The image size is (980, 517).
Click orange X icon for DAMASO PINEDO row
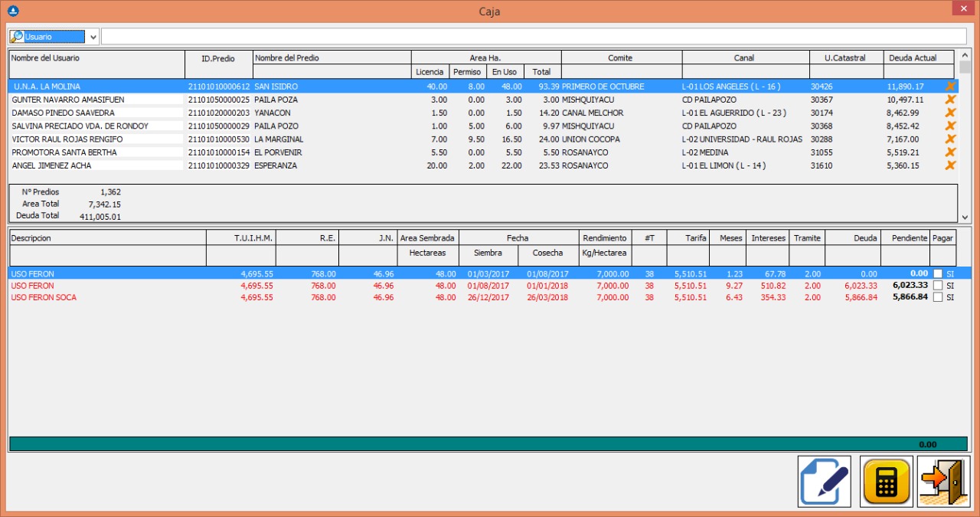pyautogui.click(x=950, y=113)
